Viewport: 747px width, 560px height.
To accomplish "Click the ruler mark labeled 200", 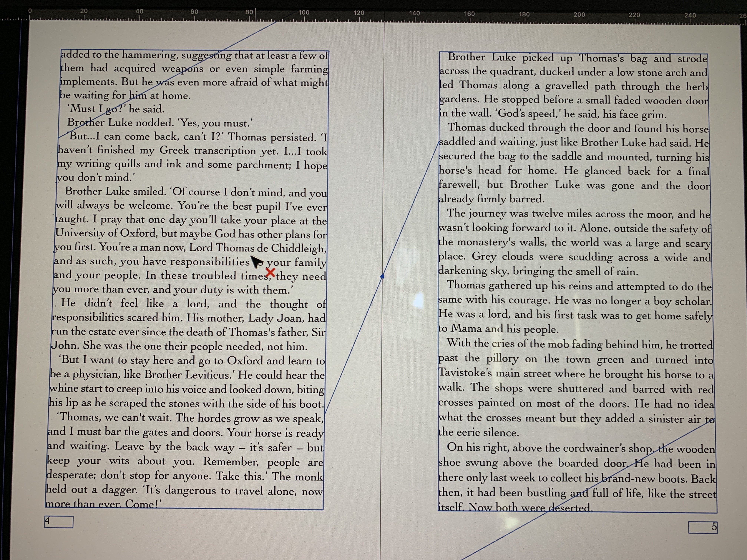I will [x=579, y=14].
